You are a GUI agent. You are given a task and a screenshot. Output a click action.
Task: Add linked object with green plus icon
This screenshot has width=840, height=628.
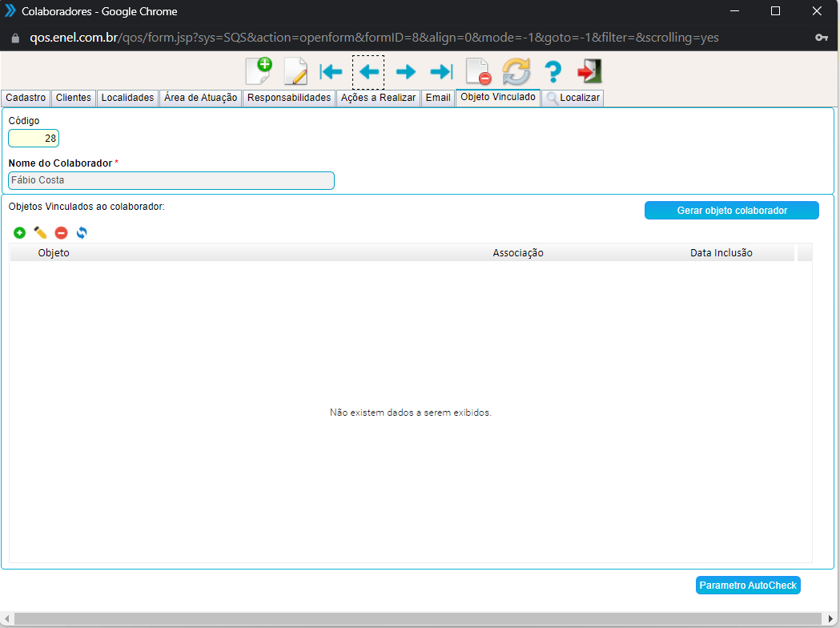(19, 233)
